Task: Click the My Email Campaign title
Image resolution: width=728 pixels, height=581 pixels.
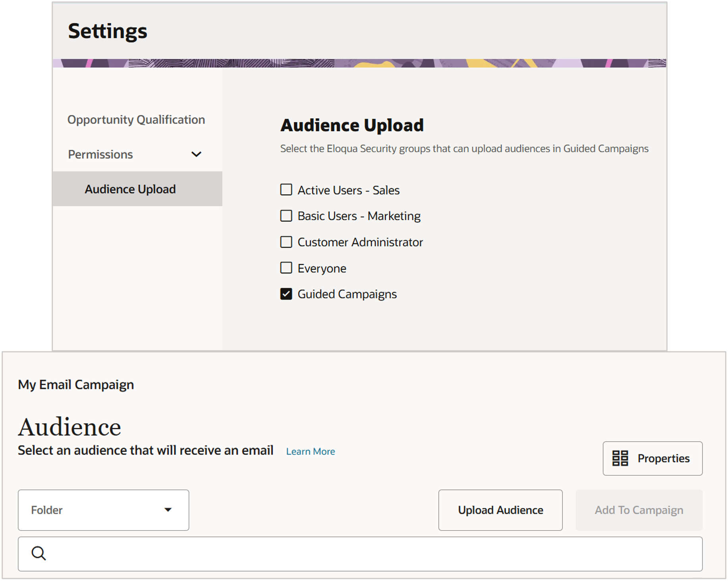Action: (x=76, y=384)
